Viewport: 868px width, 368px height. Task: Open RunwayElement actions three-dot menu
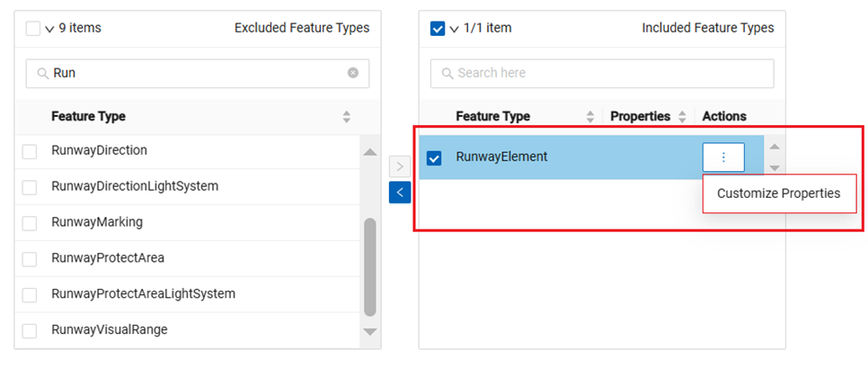(x=723, y=157)
